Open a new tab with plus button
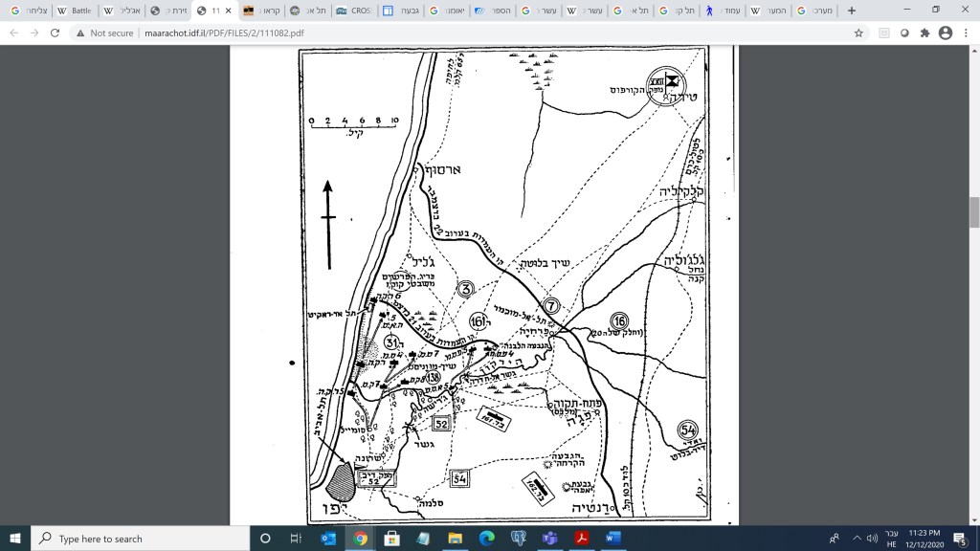The height and width of the screenshot is (551, 980). point(852,11)
